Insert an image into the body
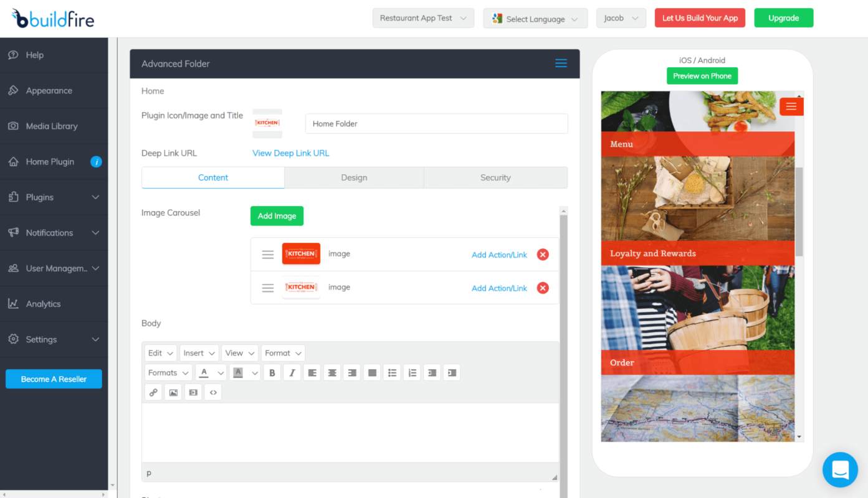 pyautogui.click(x=173, y=393)
